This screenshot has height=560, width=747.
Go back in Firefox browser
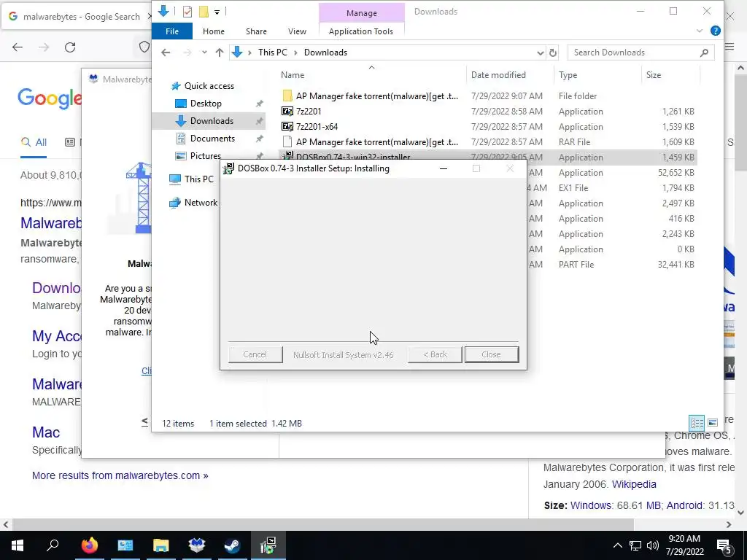18,47
